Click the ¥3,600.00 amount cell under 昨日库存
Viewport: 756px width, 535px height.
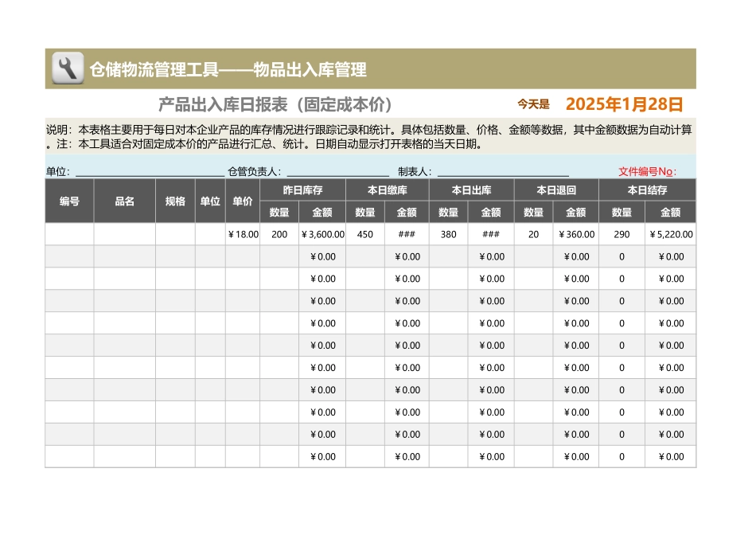coord(321,234)
